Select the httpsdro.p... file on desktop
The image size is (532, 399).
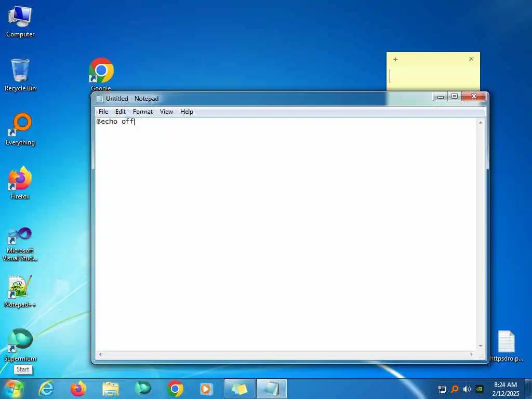[507, 346]
